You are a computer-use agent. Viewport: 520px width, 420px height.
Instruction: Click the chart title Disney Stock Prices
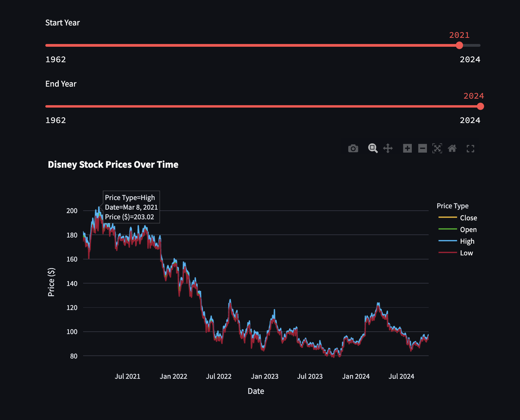(113, 165)
